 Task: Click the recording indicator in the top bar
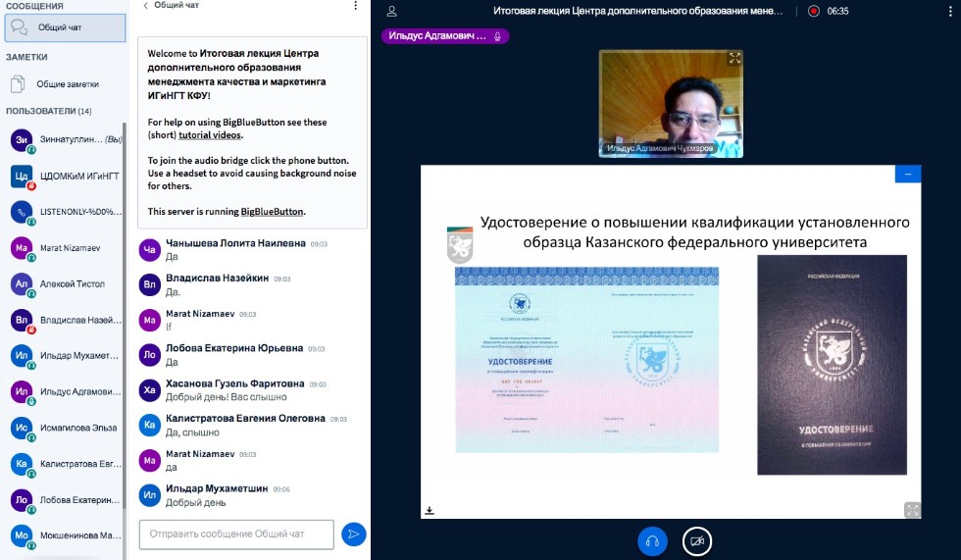pos(813,12)
